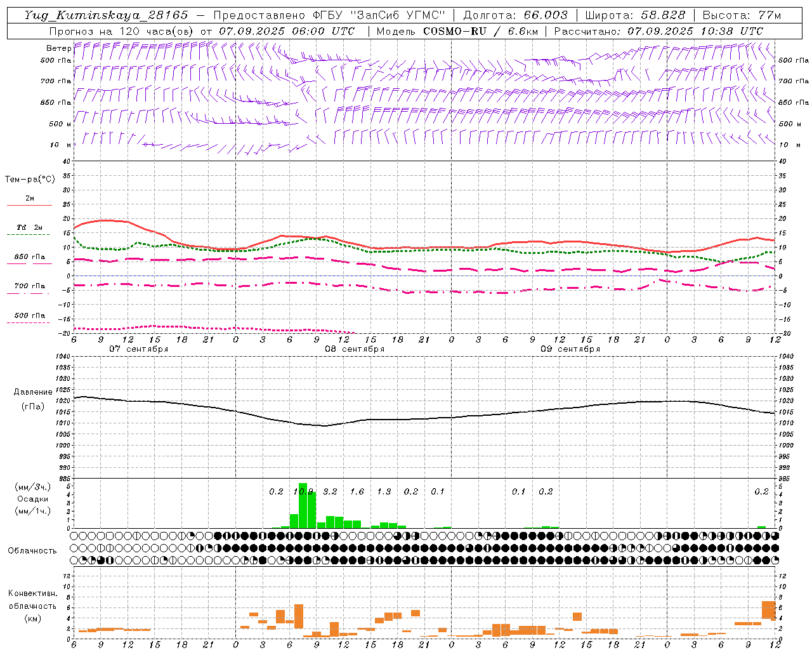
Task: Click the 3.2 precipitation value
Action: [x=330, y=491]
